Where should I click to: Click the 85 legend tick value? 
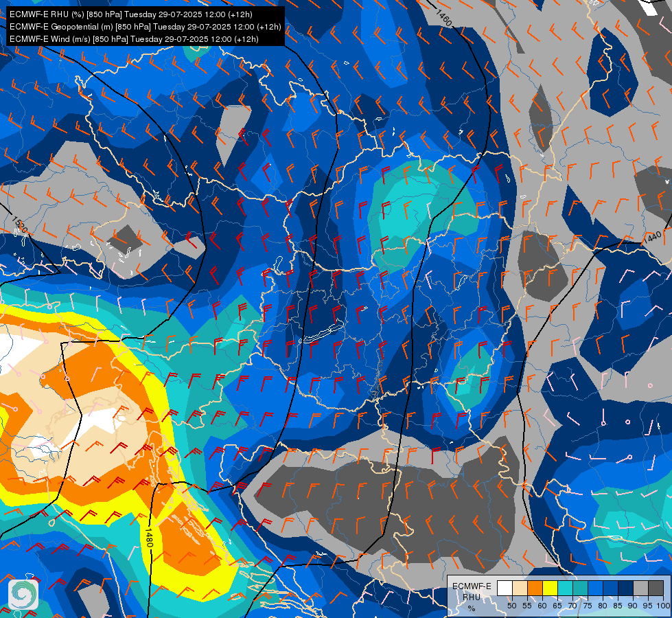[x=618, y=606]
